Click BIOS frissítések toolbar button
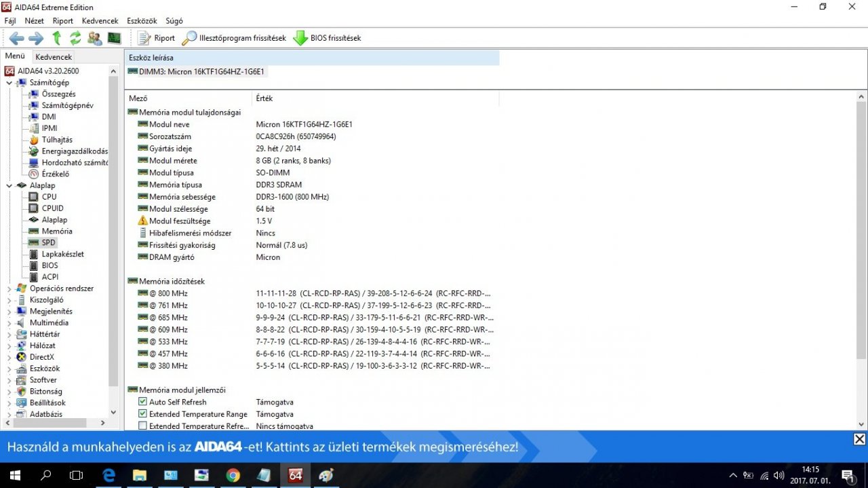The height and width of the screenshot is (488, 868). (x=327, y=38)
